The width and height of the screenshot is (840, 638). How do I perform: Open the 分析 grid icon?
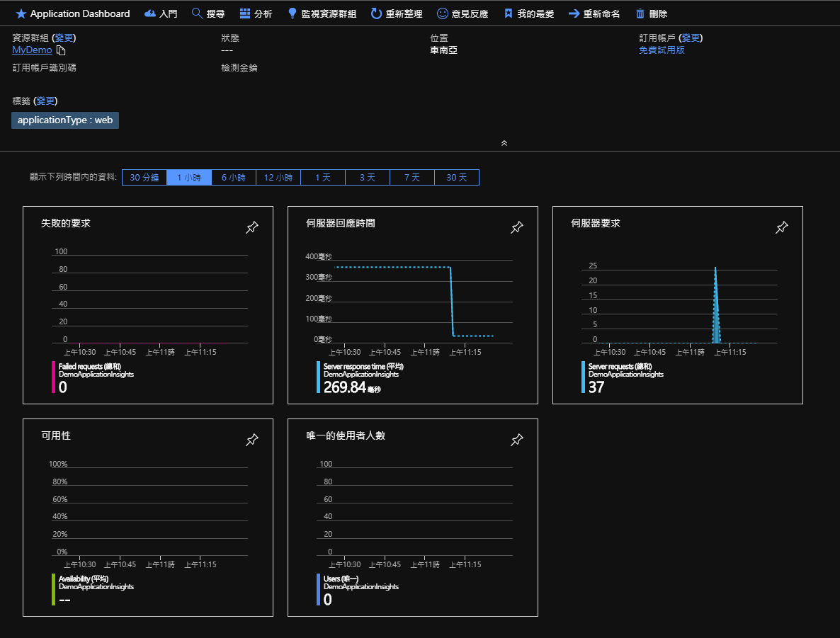click(245, 13)
